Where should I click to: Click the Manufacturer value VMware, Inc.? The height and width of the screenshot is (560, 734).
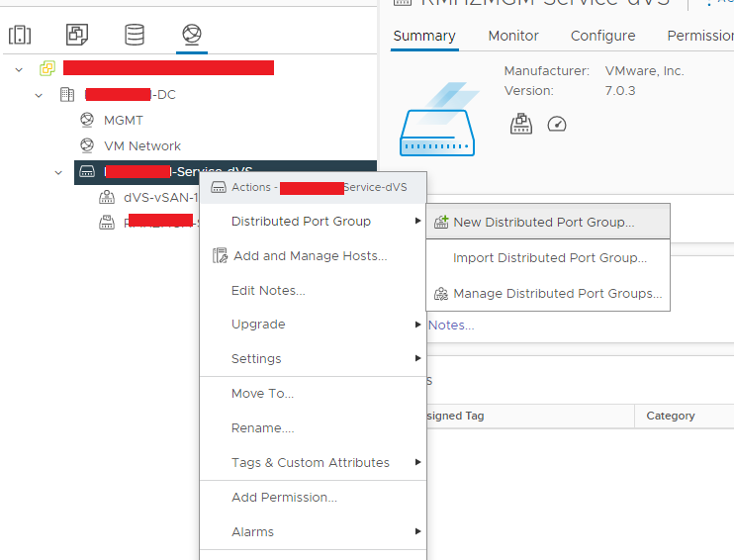645,71
